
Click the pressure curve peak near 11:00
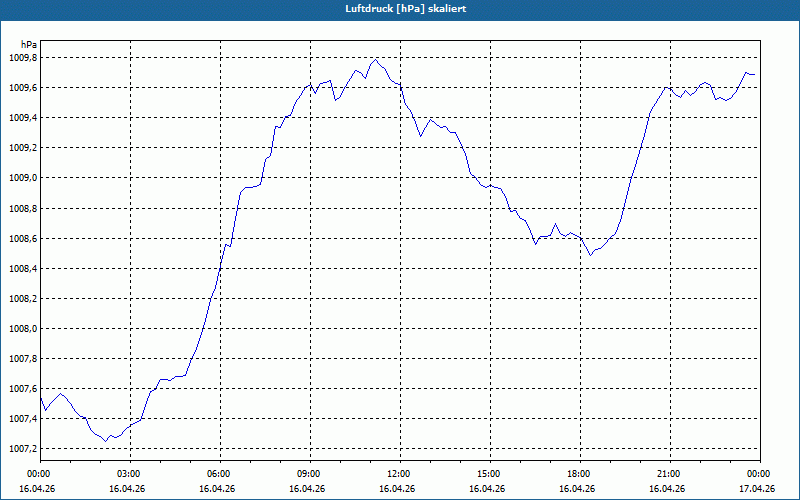point(376,59)
